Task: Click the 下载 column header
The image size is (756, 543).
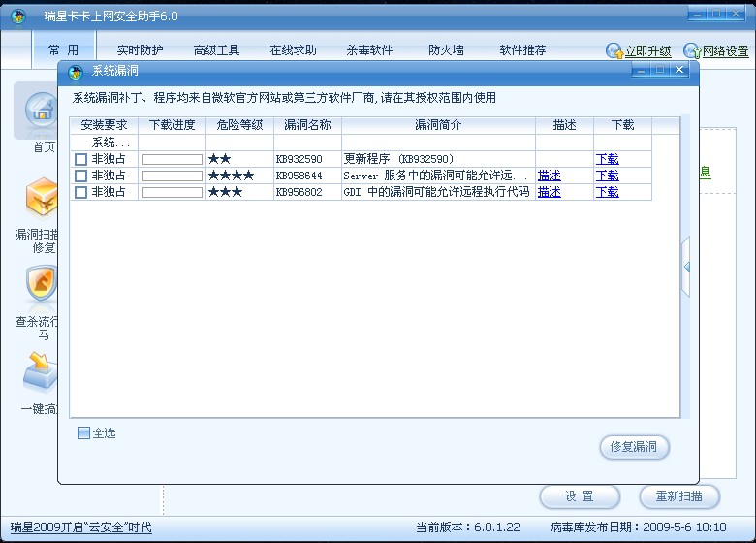Action: [x=622, y=125]
